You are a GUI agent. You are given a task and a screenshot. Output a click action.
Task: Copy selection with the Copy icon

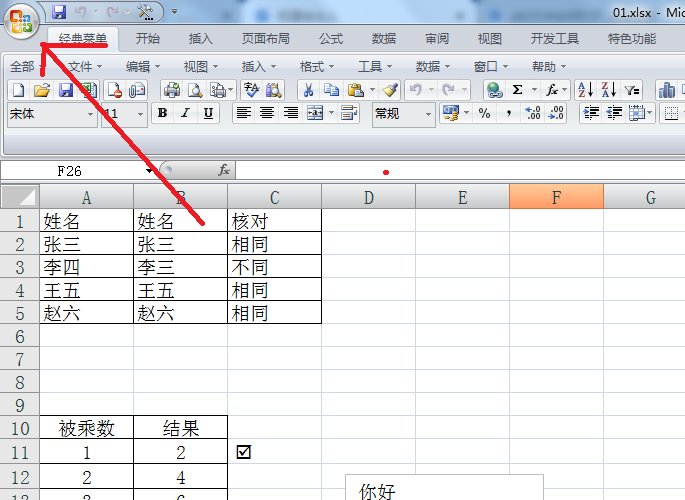(331, 90)
